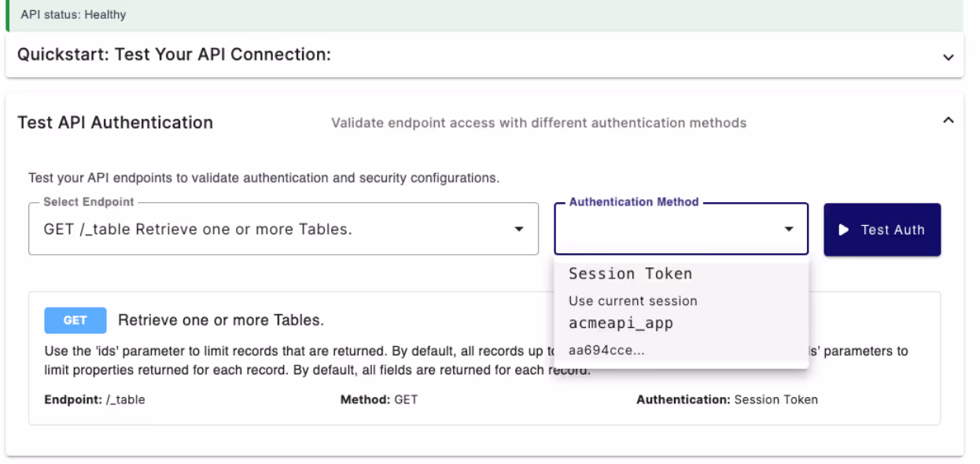Click the Authentication Method dropdown arrow
Screen dimensions: 980x464
[788, 229]
